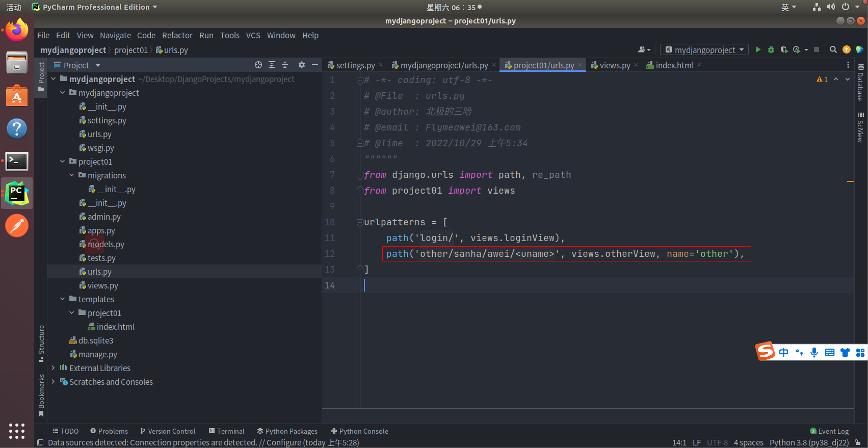Open Postman from the Ubuntu dock

17,226
